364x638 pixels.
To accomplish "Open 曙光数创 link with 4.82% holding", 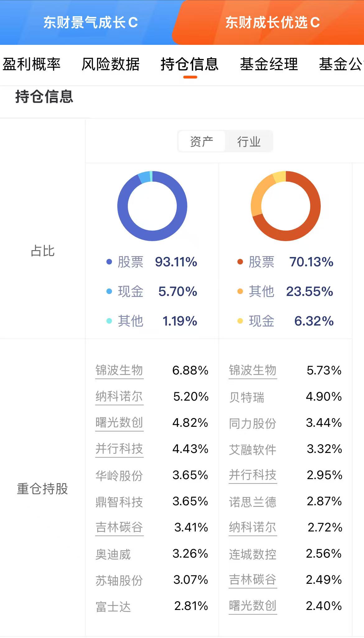I will pos(119,423).
